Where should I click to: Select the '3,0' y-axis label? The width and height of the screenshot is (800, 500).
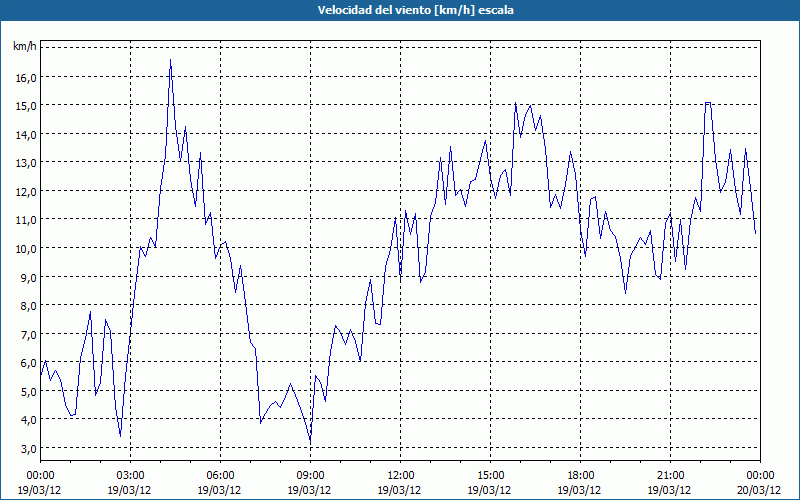pyautogui.click(x=28, y=448)
